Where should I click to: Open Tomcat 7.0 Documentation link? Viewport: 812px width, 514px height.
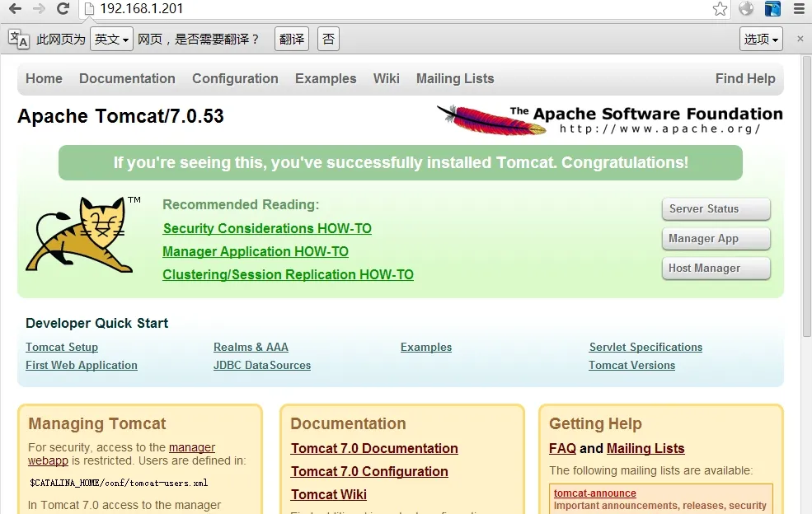point(374,448)
